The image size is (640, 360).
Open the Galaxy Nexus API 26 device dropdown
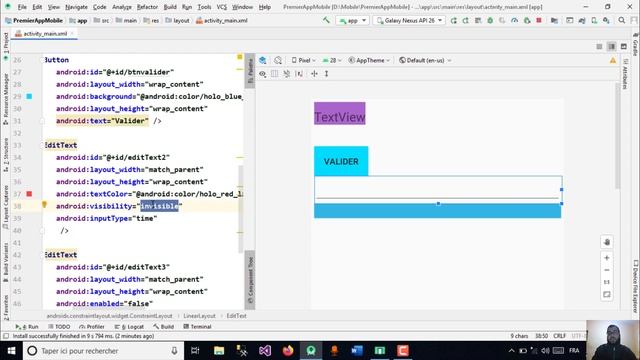pyautogui.click(x=409, y=20)
